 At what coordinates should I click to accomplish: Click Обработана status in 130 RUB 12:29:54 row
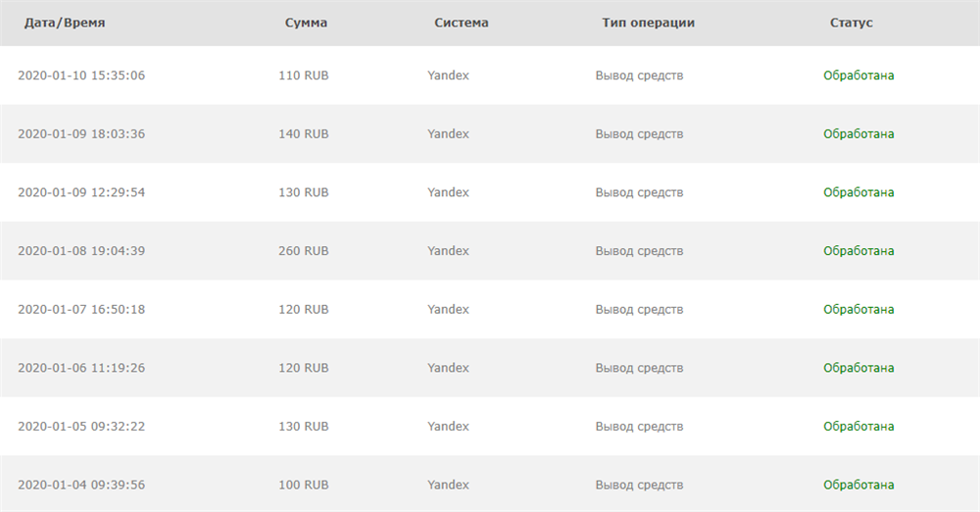[858, 192]
